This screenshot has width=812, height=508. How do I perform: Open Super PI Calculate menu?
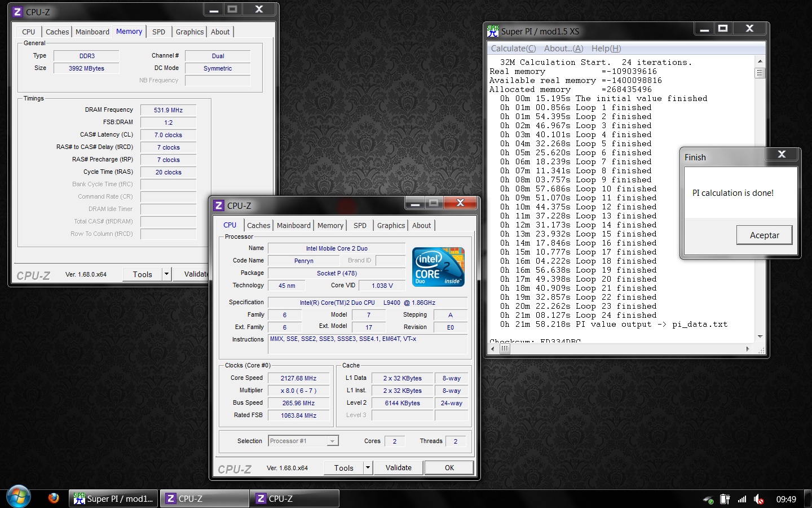tap(513, 49)
